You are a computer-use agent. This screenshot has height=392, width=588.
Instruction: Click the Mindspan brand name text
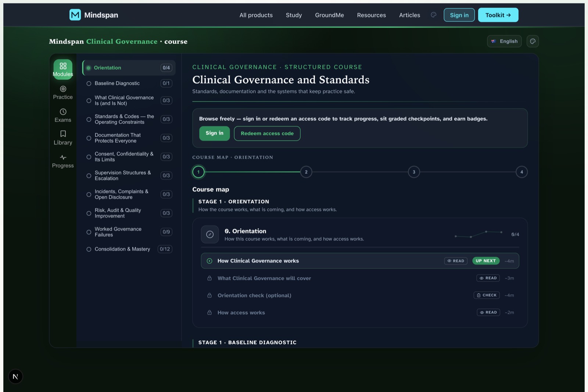[101, 15]
